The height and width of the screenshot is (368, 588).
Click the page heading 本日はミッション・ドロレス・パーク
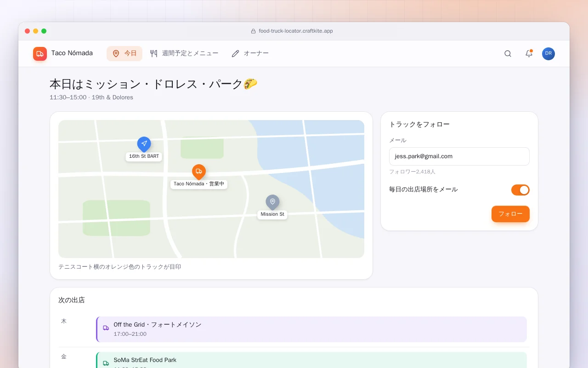coord(153,84)
